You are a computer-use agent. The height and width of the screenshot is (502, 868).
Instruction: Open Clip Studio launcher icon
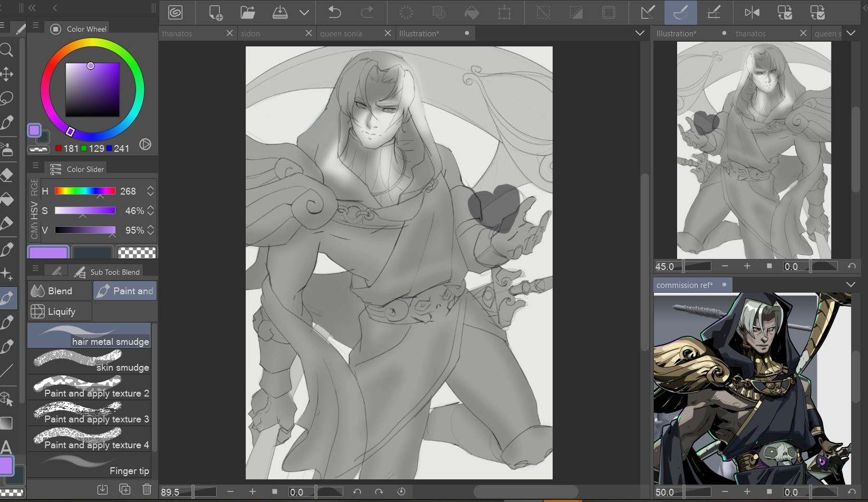175,12
